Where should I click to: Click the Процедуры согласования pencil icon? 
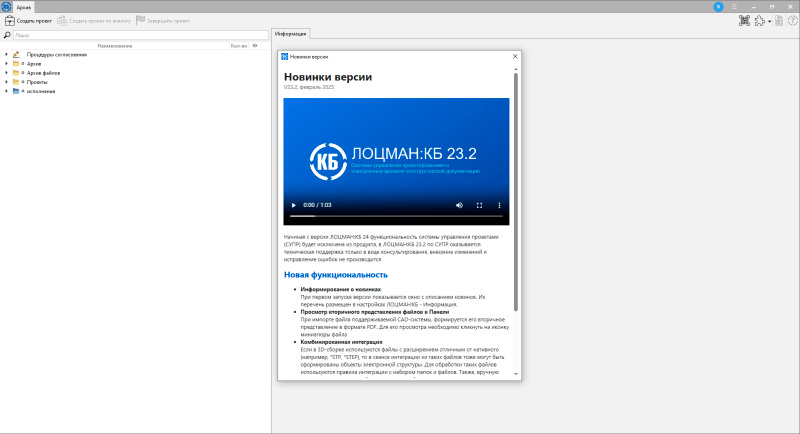(16, 55)
